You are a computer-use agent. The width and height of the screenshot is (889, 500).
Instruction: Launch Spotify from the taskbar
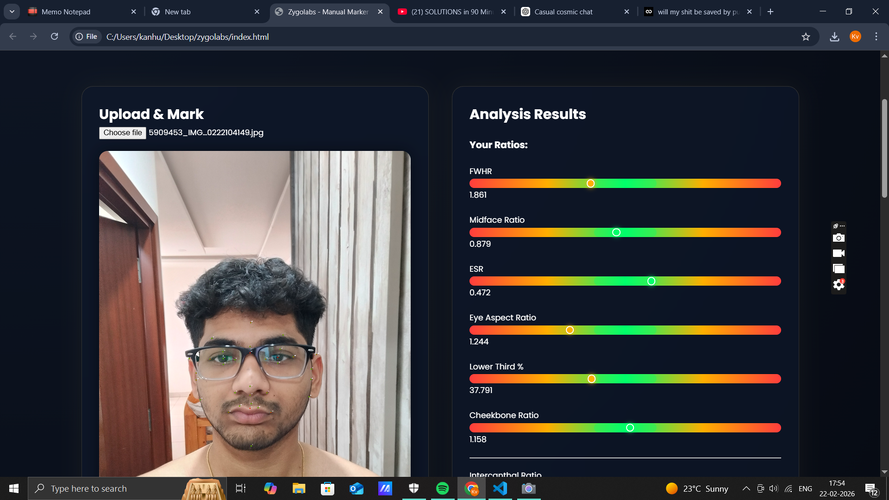click(x=443, y=488)
